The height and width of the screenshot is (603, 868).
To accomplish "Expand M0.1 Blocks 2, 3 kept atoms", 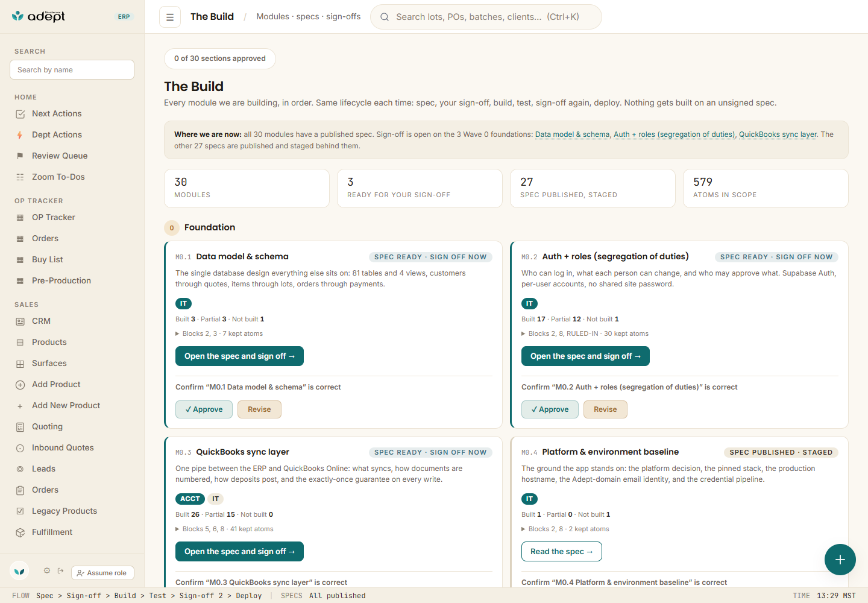I will pyautogui.click(x=219, y=333).
